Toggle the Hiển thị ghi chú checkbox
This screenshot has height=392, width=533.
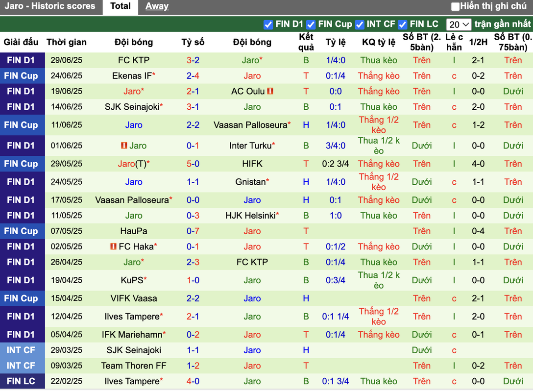455,6
